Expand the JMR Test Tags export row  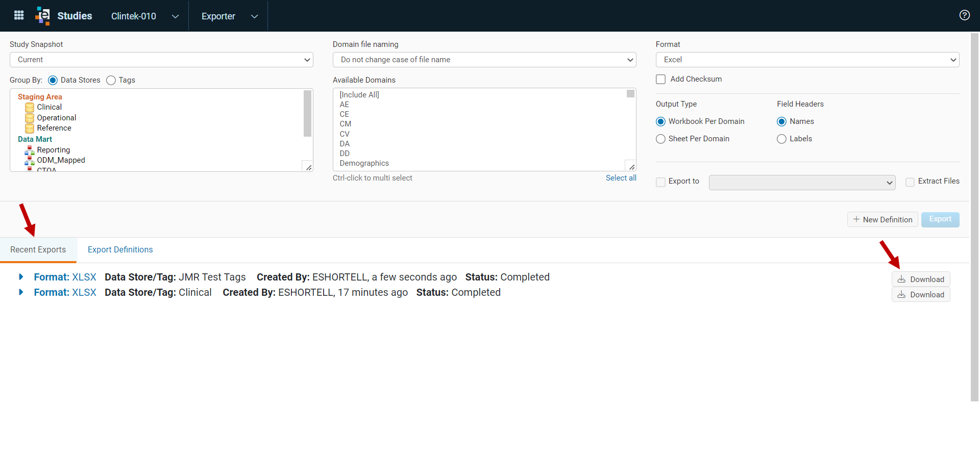tap(21, 277)
